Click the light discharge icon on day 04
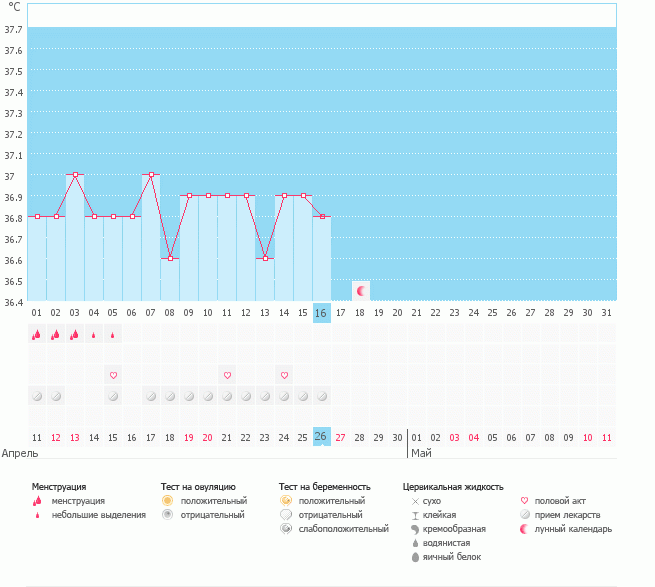This screenshot has width=655, height=587. 94,336
